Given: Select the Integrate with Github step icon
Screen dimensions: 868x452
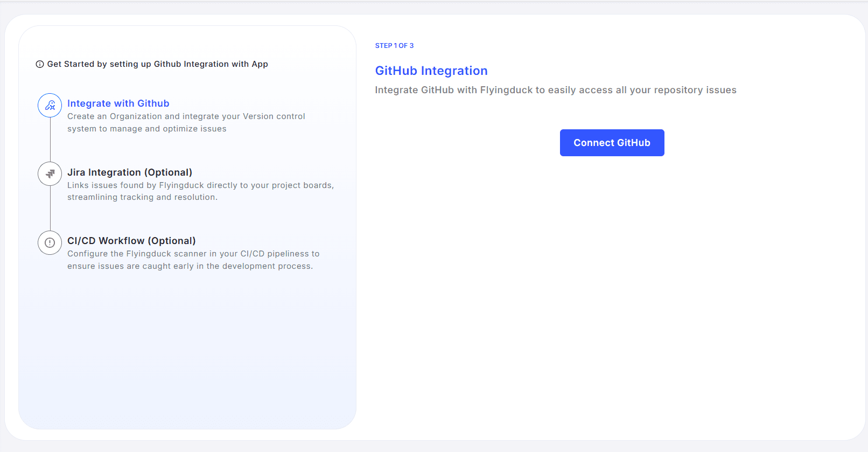Looking at the screenshot, I should (x=50, y=106).
